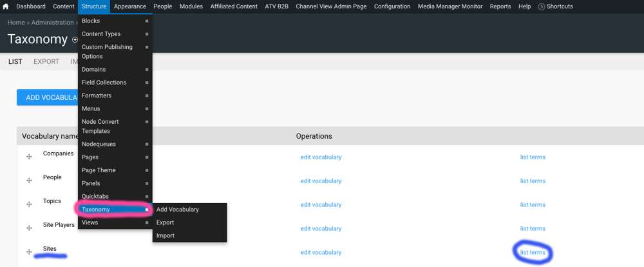Click the plus icon beside Taxonomy title

(75, 40)
